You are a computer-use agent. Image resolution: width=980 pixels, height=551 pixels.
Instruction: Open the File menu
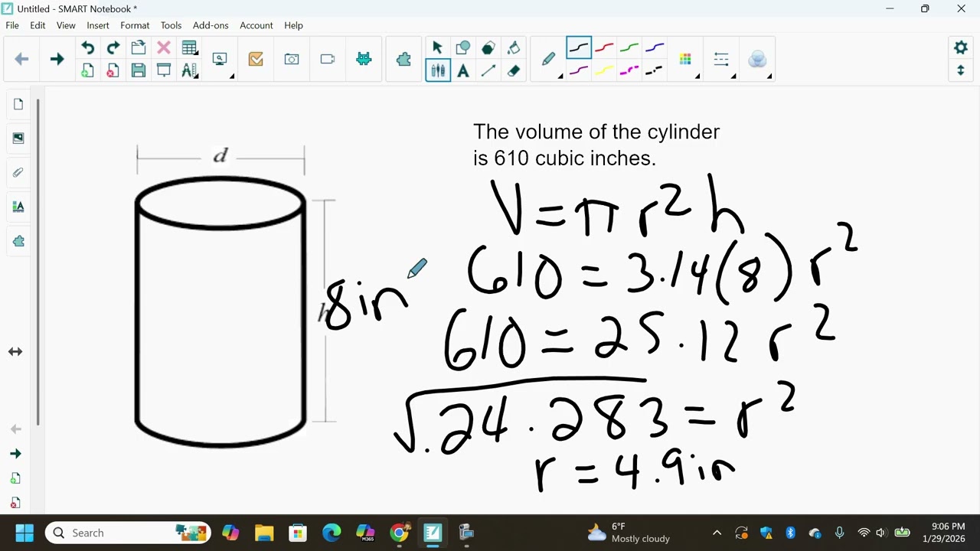[x=12, y=25]
